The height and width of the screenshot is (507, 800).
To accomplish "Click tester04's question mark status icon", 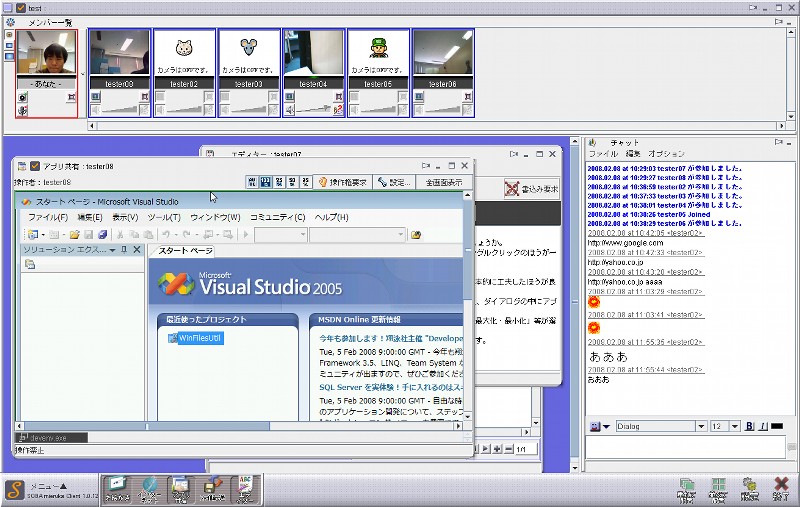I will (338, 110).
